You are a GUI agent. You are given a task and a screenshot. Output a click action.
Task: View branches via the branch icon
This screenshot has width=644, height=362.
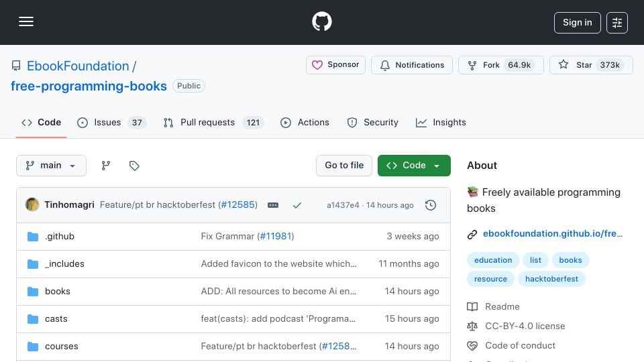106,166
